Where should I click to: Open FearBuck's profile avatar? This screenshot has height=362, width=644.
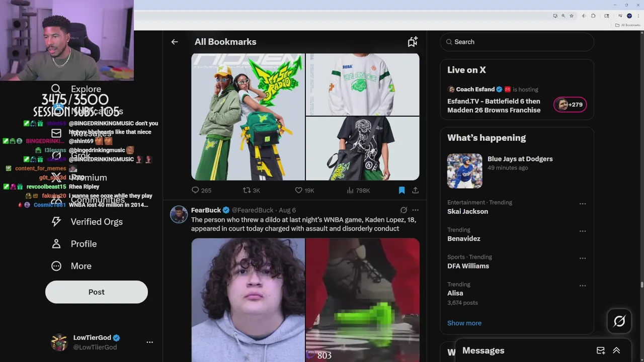click(x=179, y=215)
